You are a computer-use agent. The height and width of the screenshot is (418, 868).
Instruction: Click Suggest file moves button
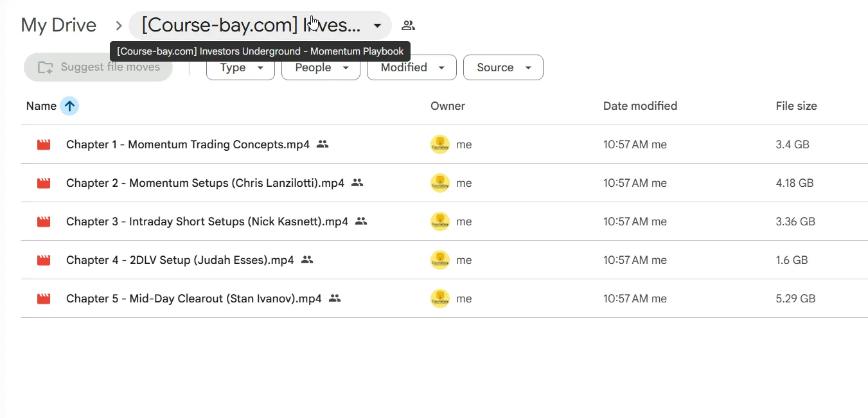coord(98,67)
